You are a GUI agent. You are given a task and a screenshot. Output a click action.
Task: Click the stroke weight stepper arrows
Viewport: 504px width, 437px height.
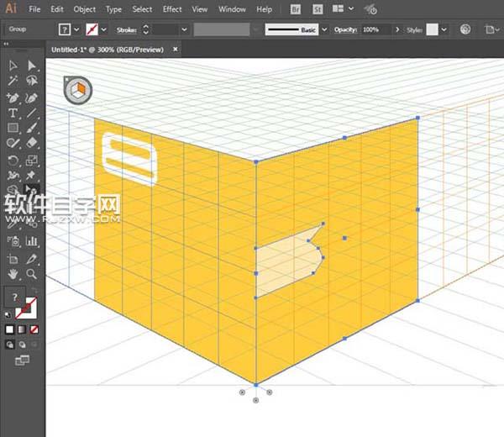coord(145,29)
